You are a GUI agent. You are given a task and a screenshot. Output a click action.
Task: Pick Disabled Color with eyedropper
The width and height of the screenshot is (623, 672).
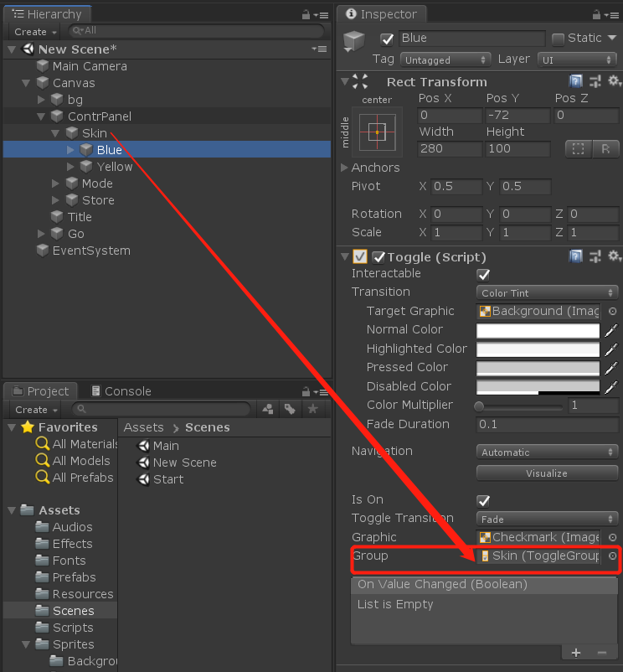(x=611, y=386)
